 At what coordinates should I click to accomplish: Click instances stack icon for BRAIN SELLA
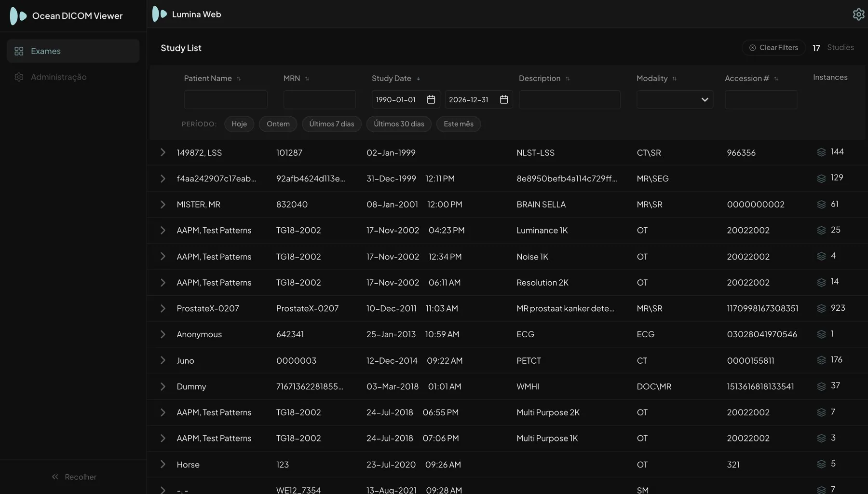[x=821, y=205]
